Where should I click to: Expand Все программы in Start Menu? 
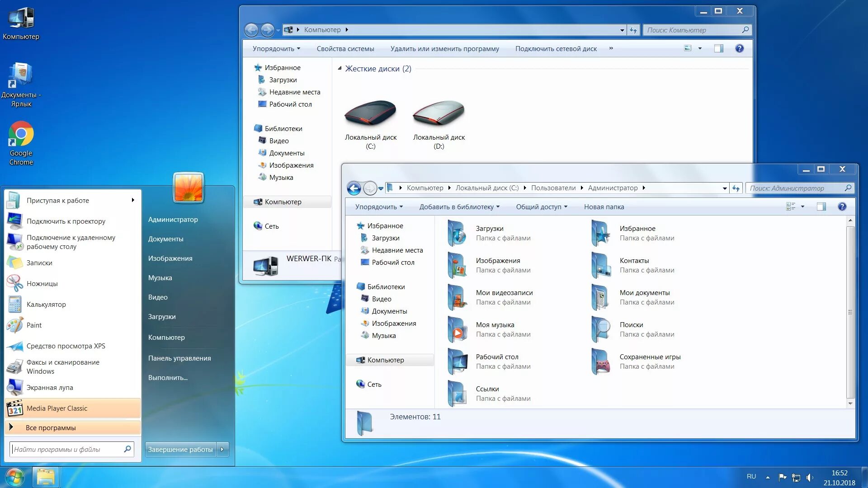(71, 427)
